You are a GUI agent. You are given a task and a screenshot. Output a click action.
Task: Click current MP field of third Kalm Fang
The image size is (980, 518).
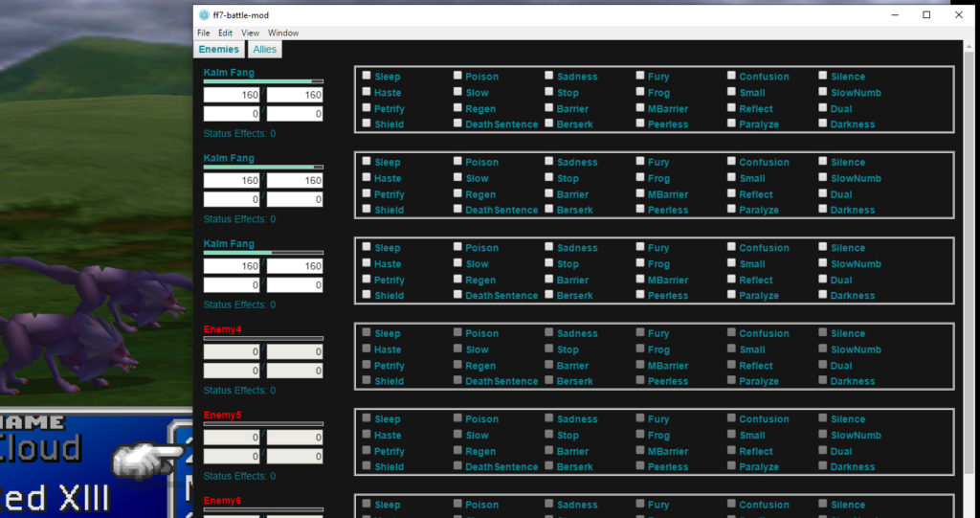click(232, 285)
